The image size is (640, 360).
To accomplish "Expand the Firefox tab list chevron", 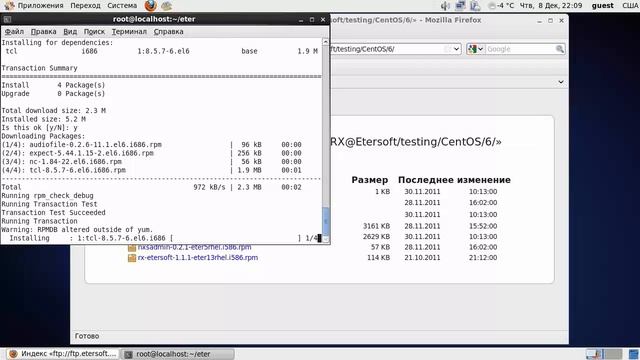I will pyautogui.click(x=561, y=82).
